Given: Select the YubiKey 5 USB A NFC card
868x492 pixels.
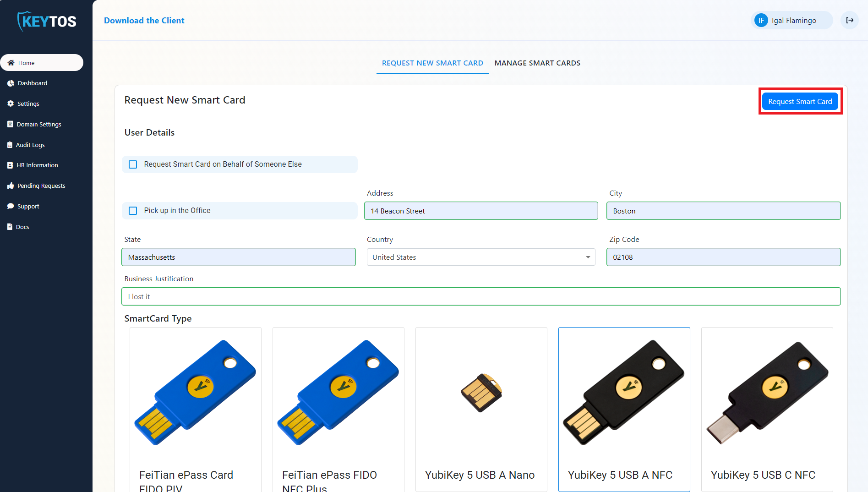Looking at the screenshot, I should [624, 410].
